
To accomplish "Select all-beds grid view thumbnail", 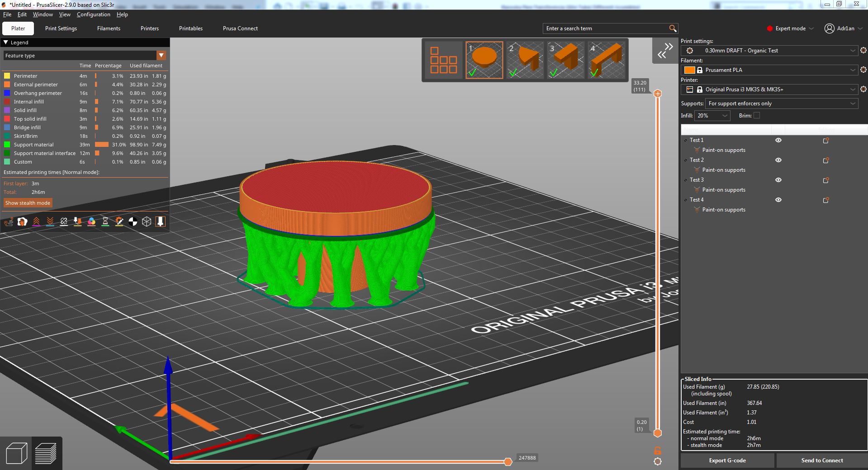I will (x=443, y=60).
